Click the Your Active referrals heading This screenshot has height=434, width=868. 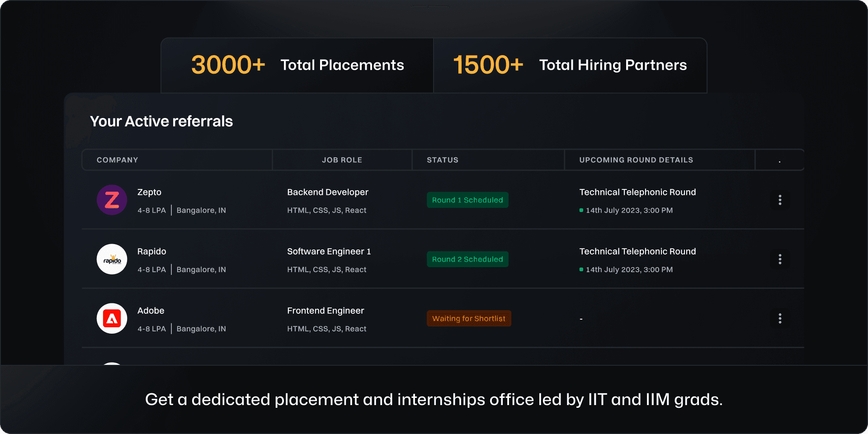161,121
